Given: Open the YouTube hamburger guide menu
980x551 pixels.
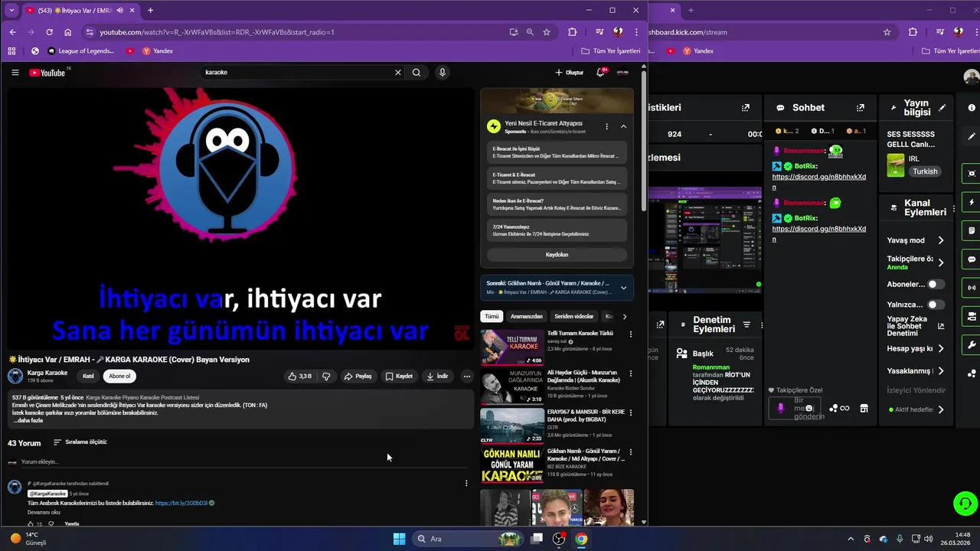Looking at the screenshot, I should pos(15,73).
